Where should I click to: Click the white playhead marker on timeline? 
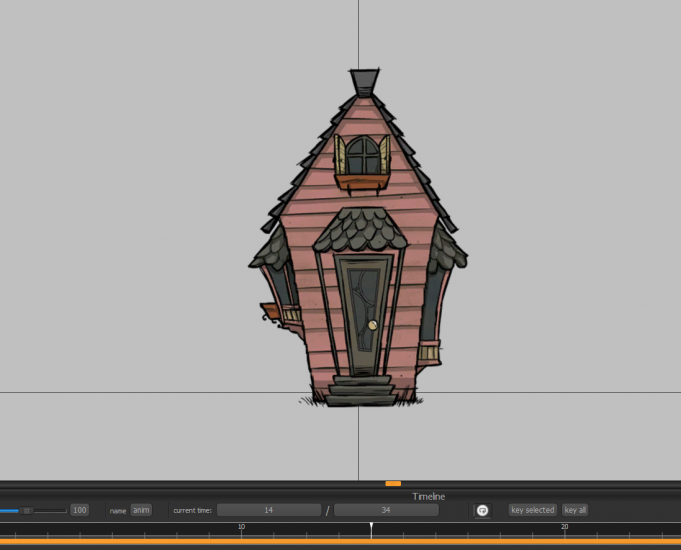coord(371,527)
